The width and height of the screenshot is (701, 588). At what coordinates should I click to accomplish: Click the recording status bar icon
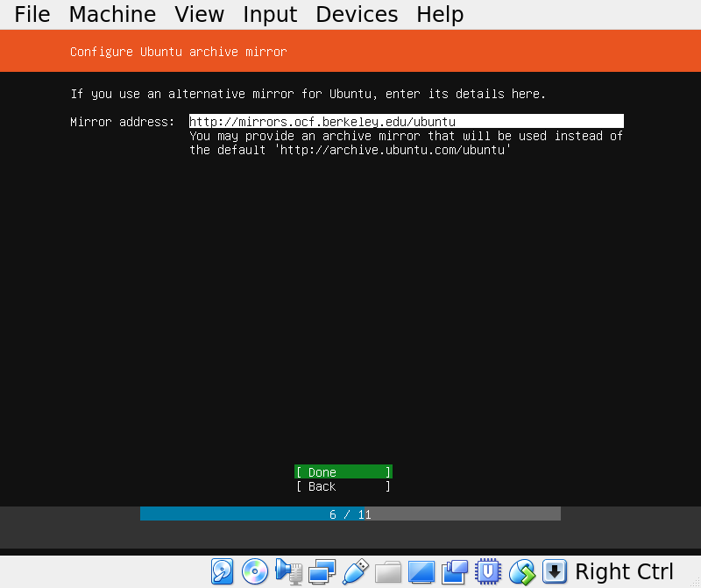click(455, 570)
